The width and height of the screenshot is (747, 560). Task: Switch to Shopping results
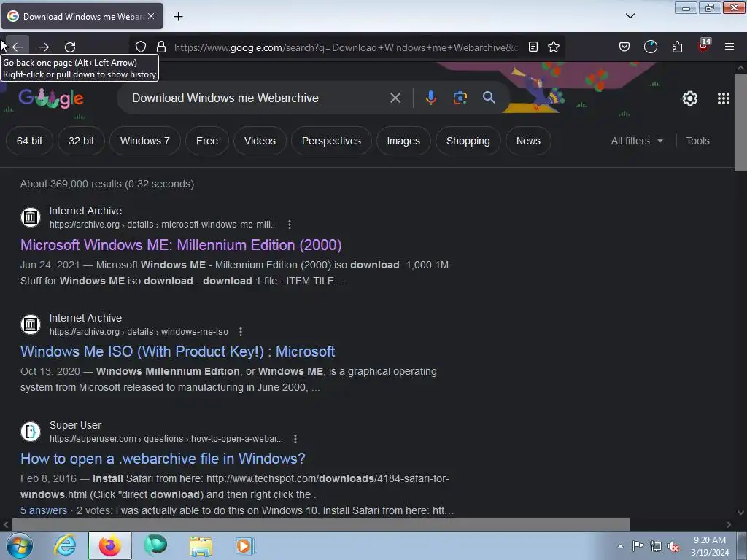coord(468,141)
